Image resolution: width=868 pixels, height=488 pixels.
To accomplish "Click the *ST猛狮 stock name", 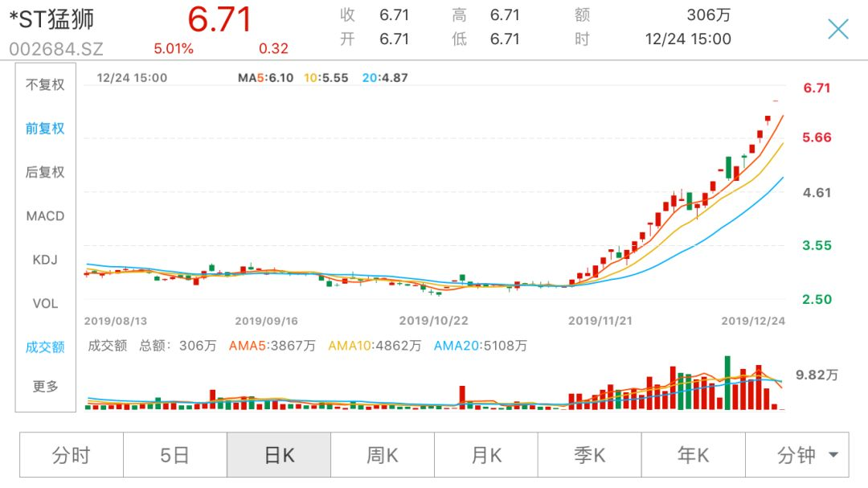I will point(52,19).
